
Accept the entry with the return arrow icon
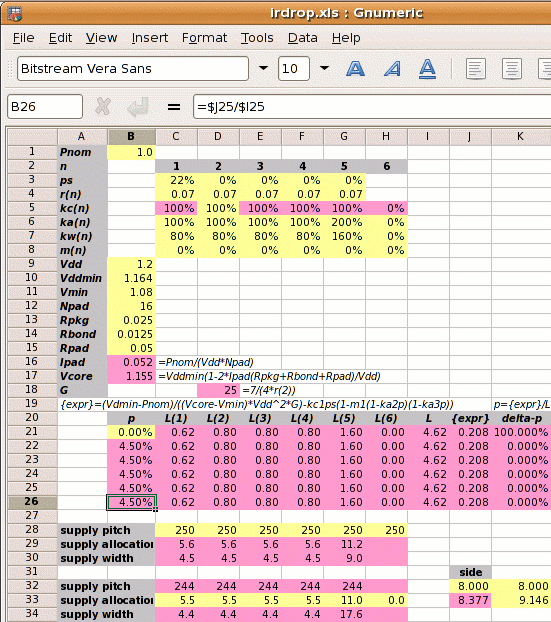pyautogui.click(x=138, y=106)
